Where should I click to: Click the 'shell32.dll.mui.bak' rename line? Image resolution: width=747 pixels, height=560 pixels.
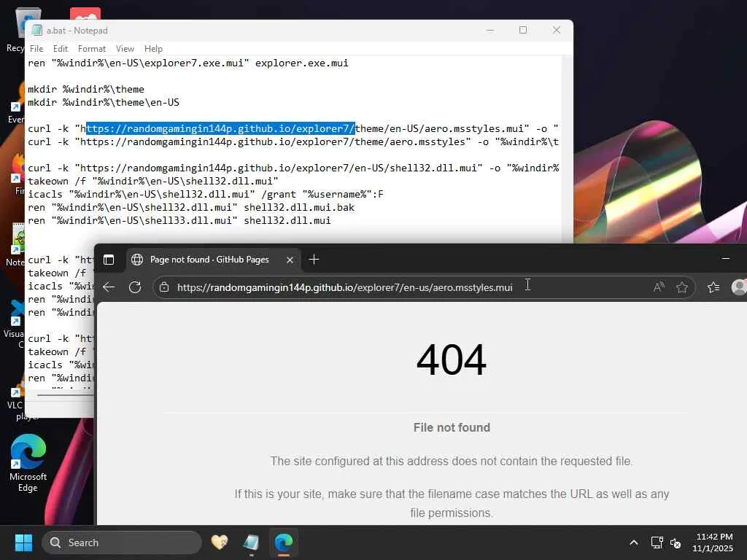point(191,208)
